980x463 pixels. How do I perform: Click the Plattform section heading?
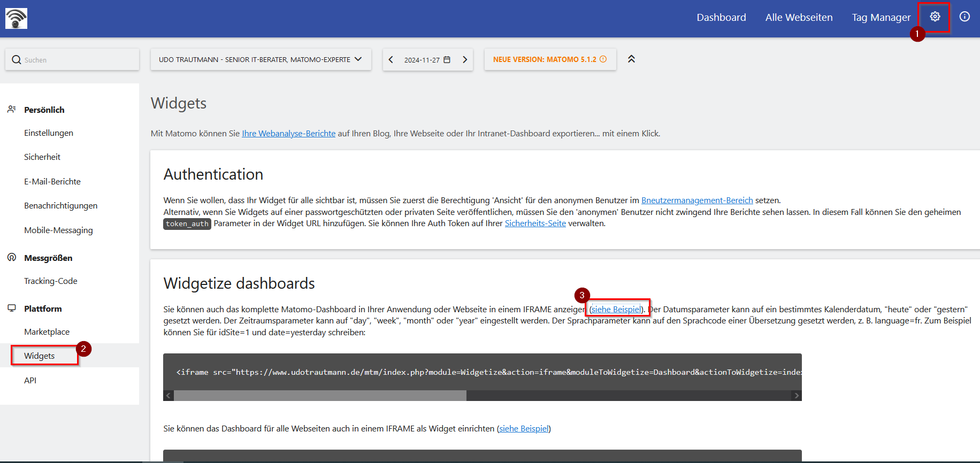point(43,308)
